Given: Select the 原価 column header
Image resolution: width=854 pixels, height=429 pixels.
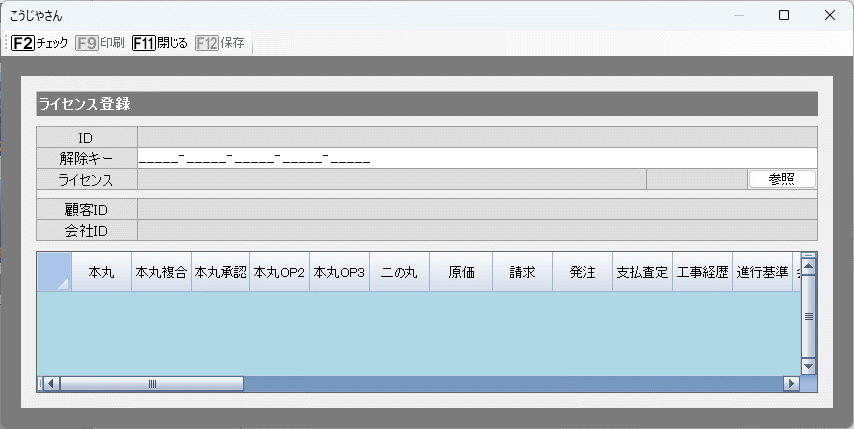Looking at the screenshot, I should [x=461, y=272].
